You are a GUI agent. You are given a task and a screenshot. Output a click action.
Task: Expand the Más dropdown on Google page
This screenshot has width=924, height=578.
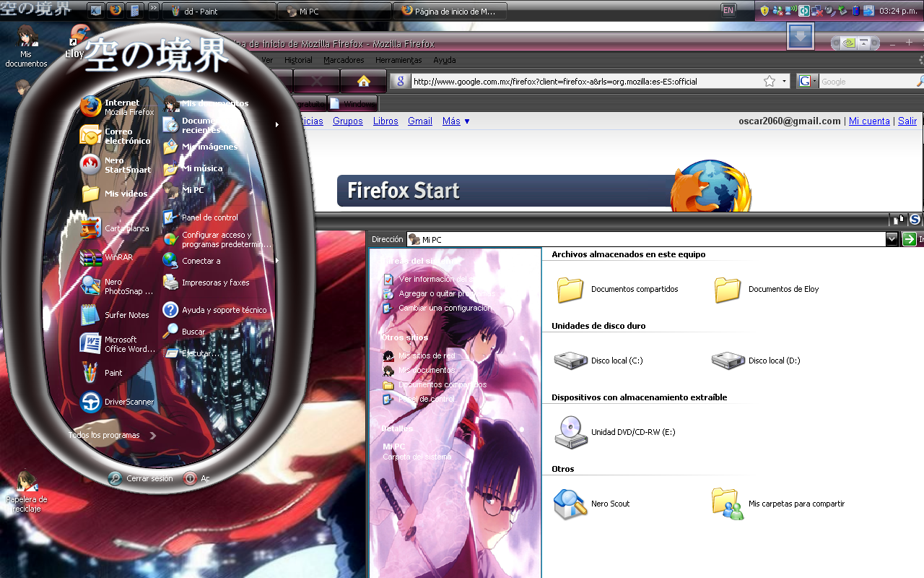coord(456,121)
